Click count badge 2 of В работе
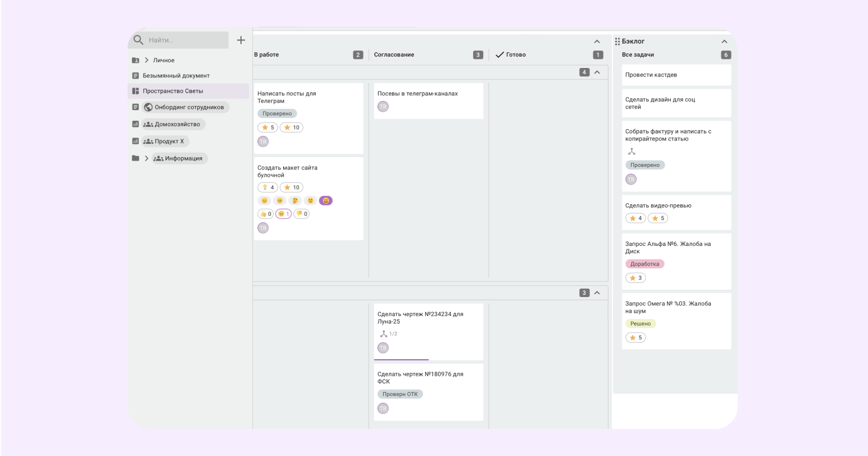Image resolution: width=868 pixels, height=456 pixels. (358, 54)
